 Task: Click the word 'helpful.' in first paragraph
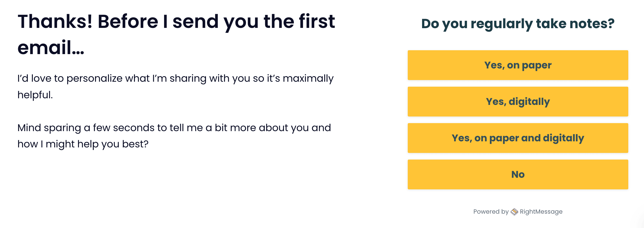[35, 95]
